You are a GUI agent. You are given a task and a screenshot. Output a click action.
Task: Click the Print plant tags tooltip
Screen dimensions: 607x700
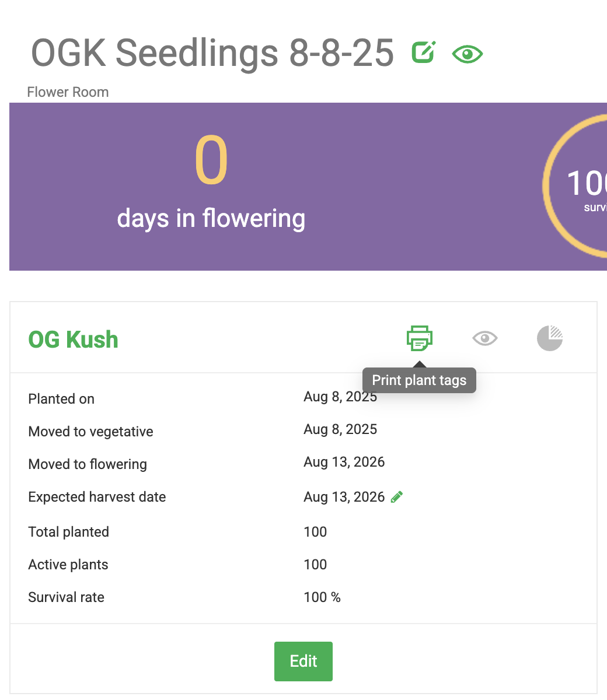coord(419,380)
